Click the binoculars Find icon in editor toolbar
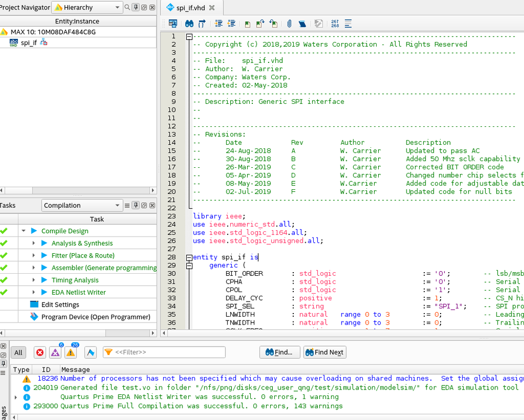524x420 pixels. point(189,24)
